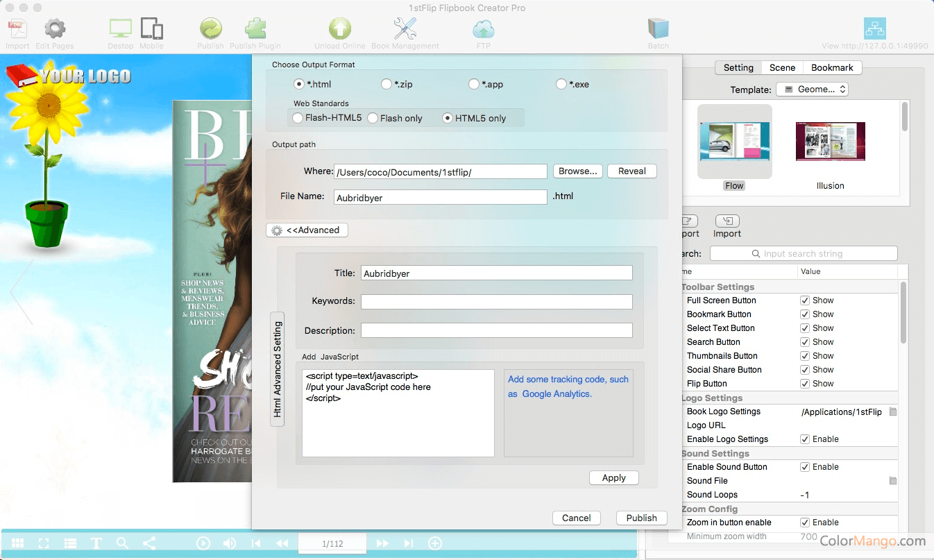Open the Publish Plugin icon
The width and height of the screenshot is (934, 560).
256,29
